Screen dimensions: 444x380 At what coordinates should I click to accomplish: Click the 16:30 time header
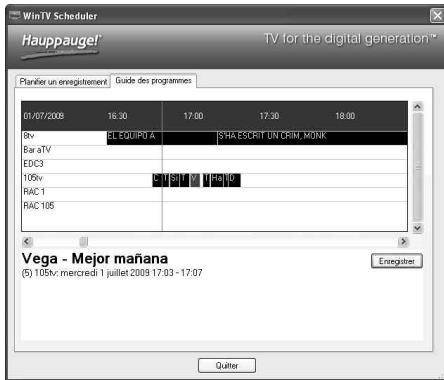point(117,116)
